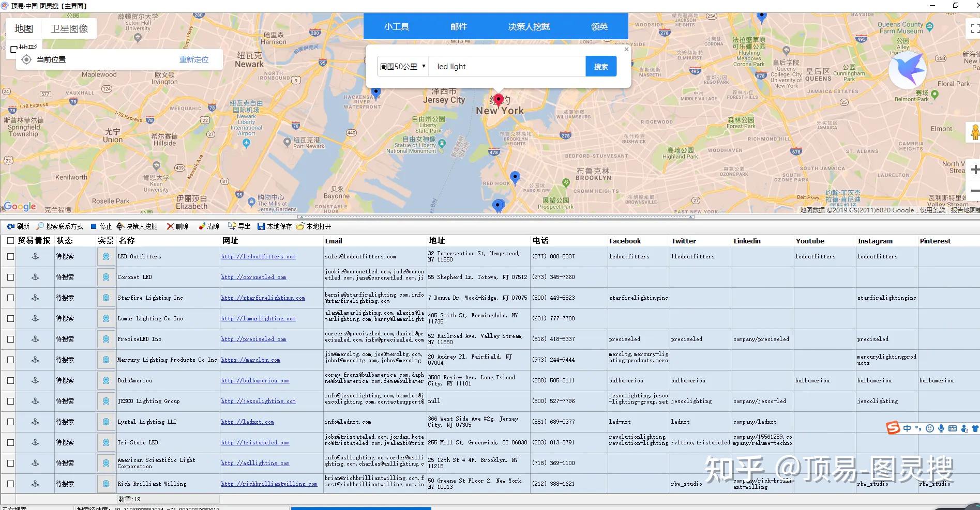The width and height of the screenshot is (980, 510).
Task: Open the 决策人挖掘 tab in blue bar
Action: tap(529, 26)
